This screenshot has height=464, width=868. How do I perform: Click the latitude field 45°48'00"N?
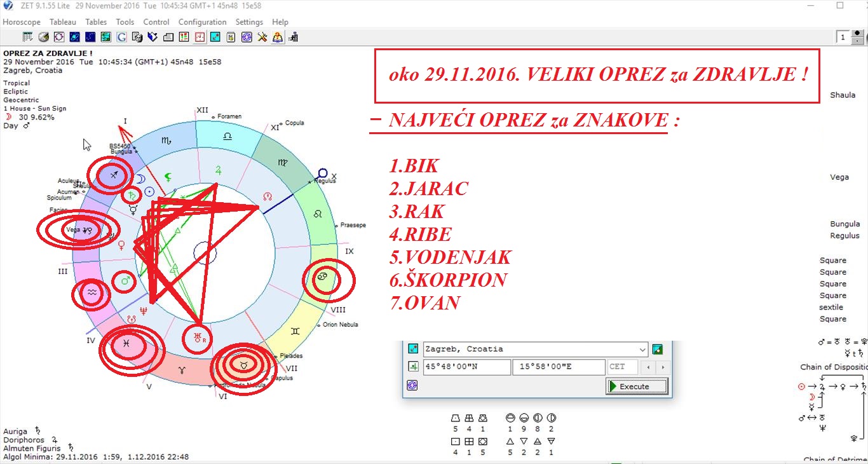pyautogui.click(x=466, y=367)
